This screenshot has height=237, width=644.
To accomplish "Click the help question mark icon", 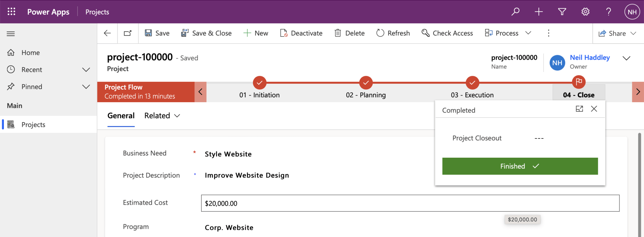I will click(608, 12).
